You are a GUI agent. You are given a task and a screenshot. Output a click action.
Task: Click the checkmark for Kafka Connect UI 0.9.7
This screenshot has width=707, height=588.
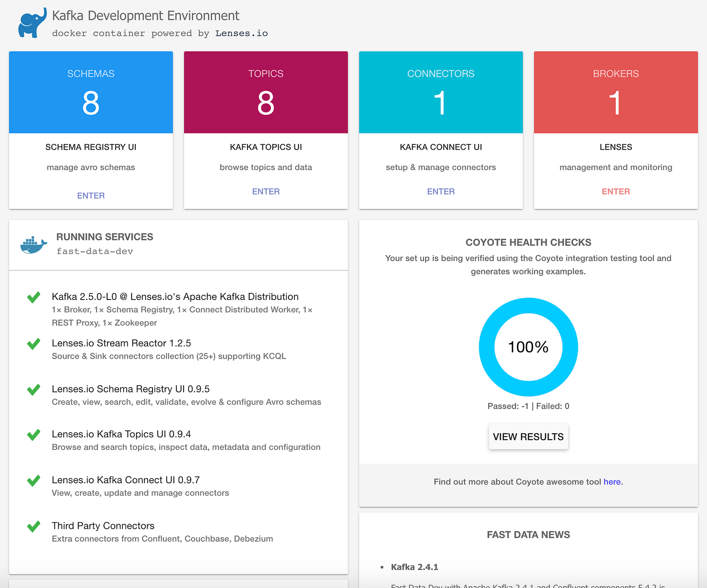34,481
